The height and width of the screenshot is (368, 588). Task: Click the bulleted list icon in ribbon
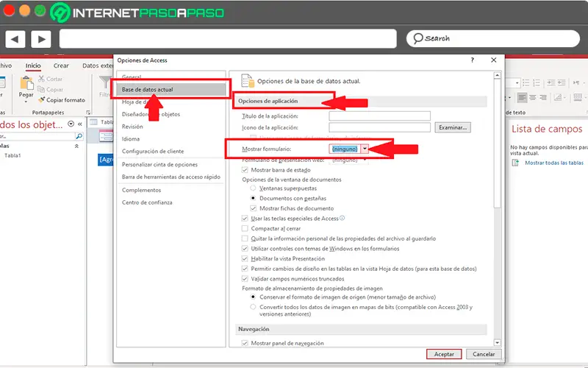pos(526,82)
